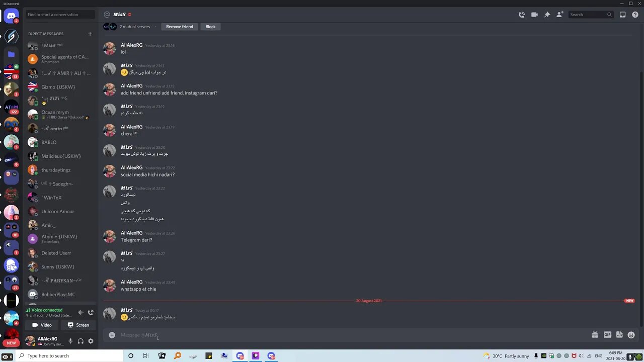This screenshot has width=644, height=362.
Task: Open DM with BABLO
Action: pyautogui.click(x=60, y=142)
